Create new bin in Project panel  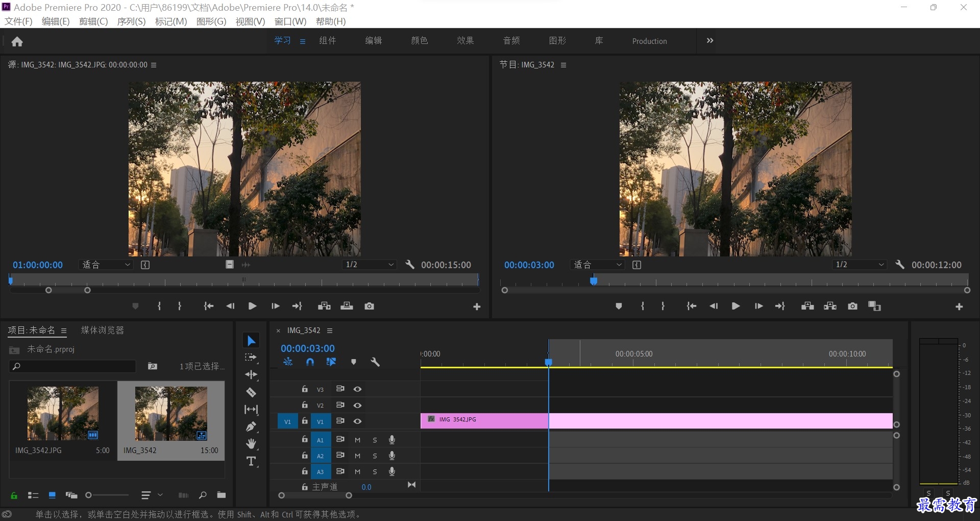(221, 495)
